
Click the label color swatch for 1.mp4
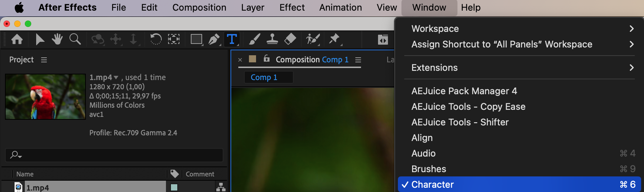[174, 187]
